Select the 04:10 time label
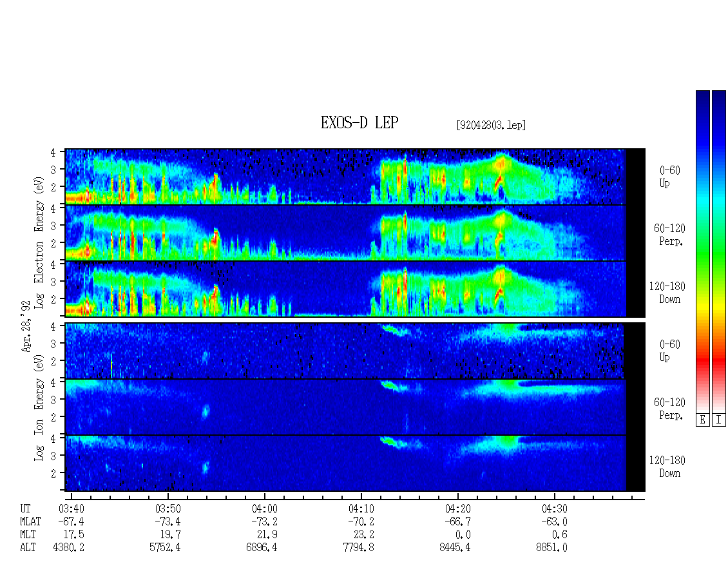 pyautogui.click(x=361, y=509)
